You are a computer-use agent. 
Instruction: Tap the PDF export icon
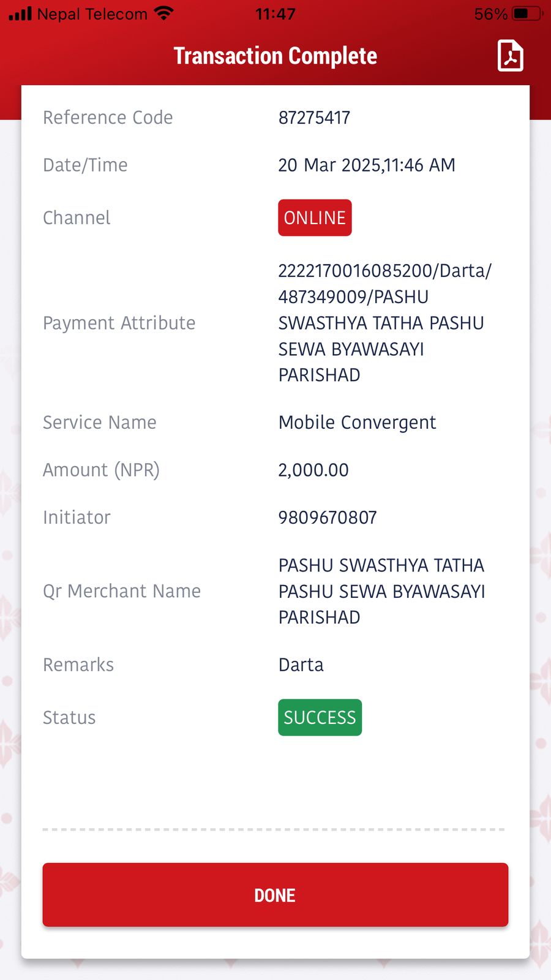pyautogui.click(x=510, y=56)
